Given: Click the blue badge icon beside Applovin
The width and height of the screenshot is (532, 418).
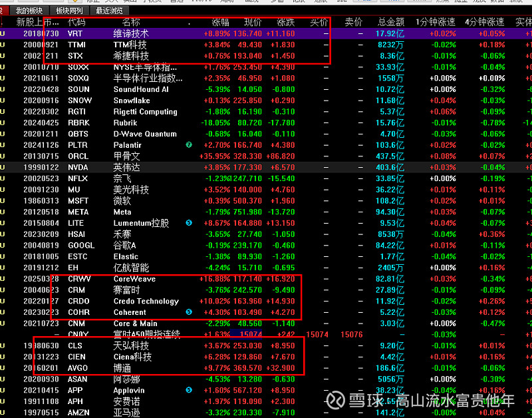Looking at the screenshot, I should [189, 390].
